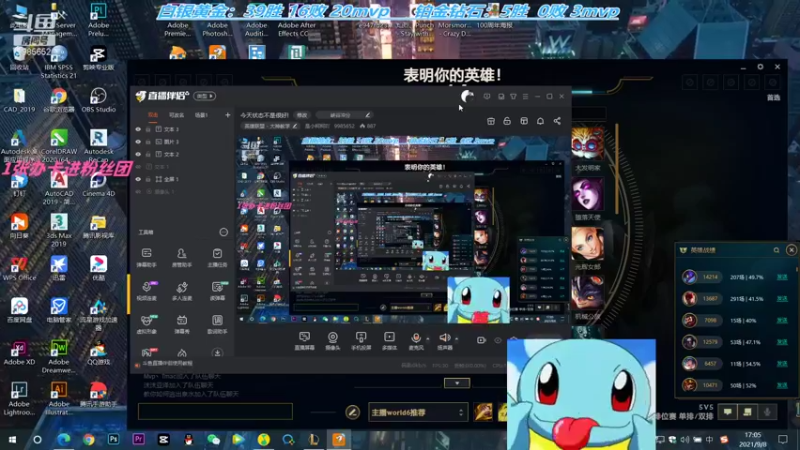This screenshot has width=800, height=450.
Task: Toggle lock on 图片 3 source
Action: (x=148, y=142)
